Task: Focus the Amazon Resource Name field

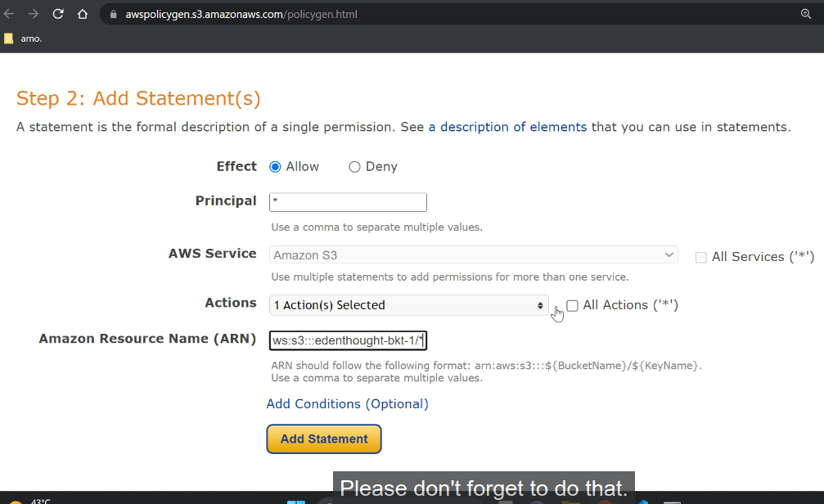Action: click(348, 340)
